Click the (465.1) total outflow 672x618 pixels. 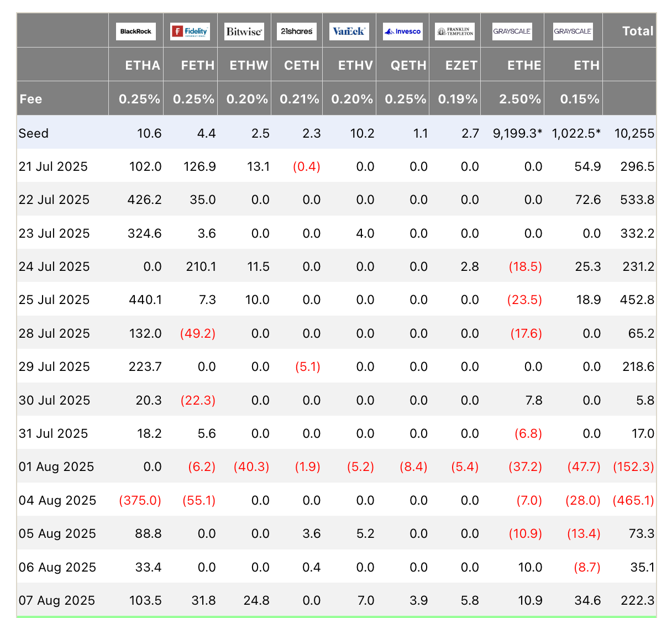click(634, 500)
